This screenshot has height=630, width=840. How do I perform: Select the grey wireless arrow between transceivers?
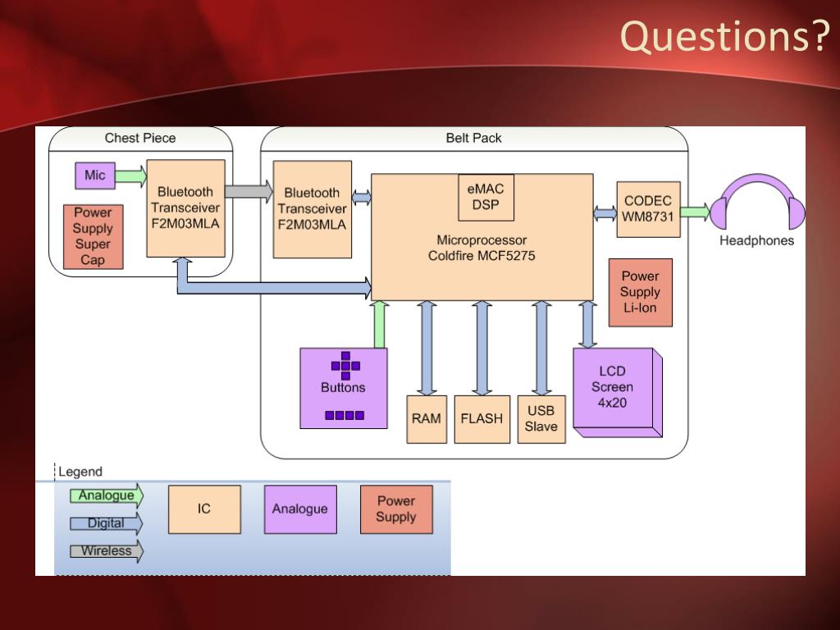pyautogui.click(x=249, y=191)
